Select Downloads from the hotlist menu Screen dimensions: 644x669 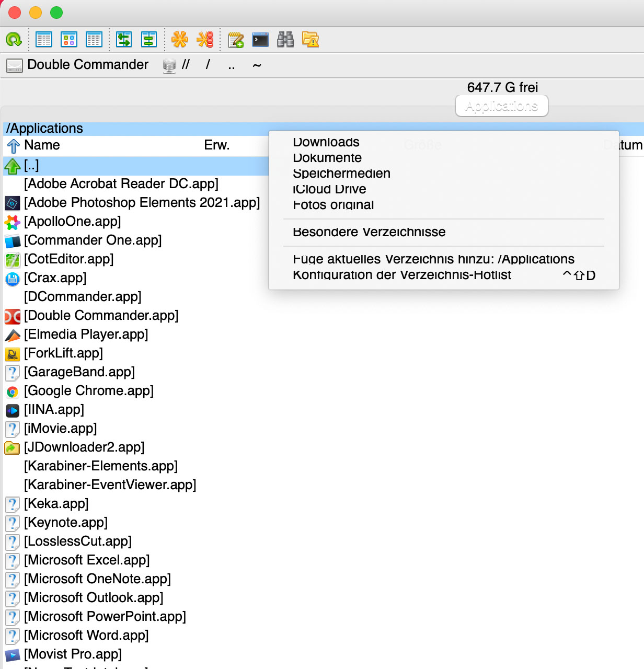click(x=326, y=142)
